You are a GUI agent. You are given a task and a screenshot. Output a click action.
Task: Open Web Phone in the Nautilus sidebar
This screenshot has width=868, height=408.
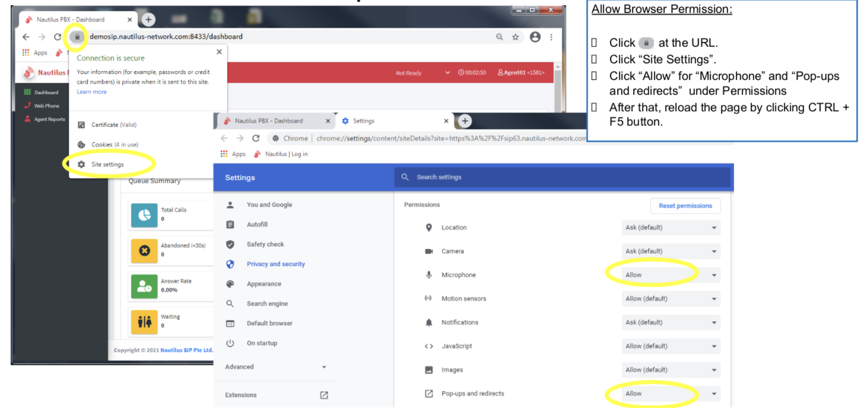coord(42,106)
